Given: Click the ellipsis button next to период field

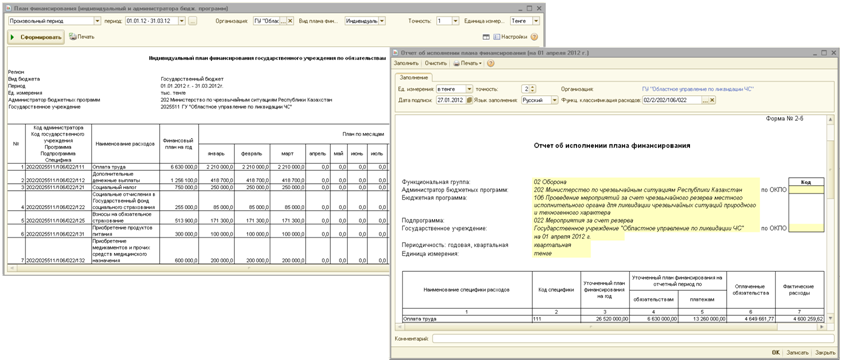Looking at the screenshot, I should (x=193, y=21).
